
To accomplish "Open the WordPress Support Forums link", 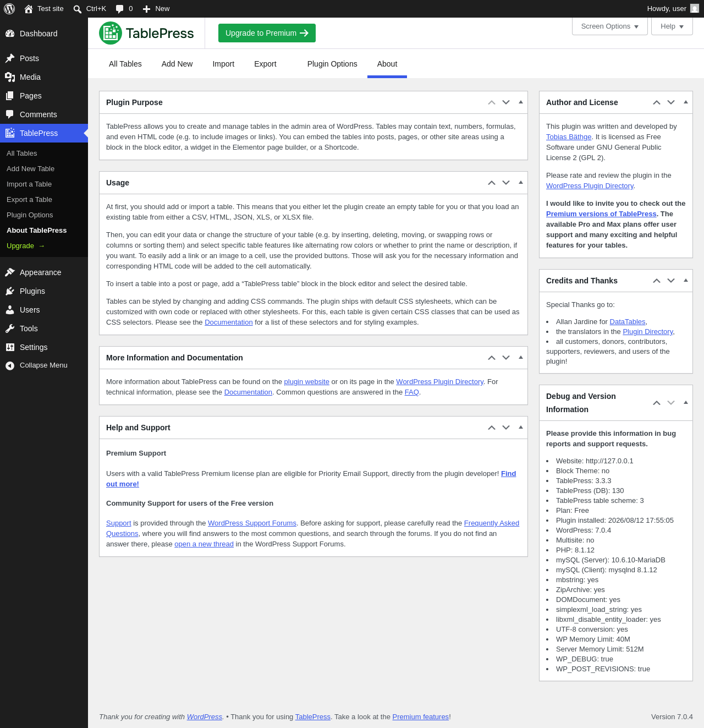I will coord(252,523).
